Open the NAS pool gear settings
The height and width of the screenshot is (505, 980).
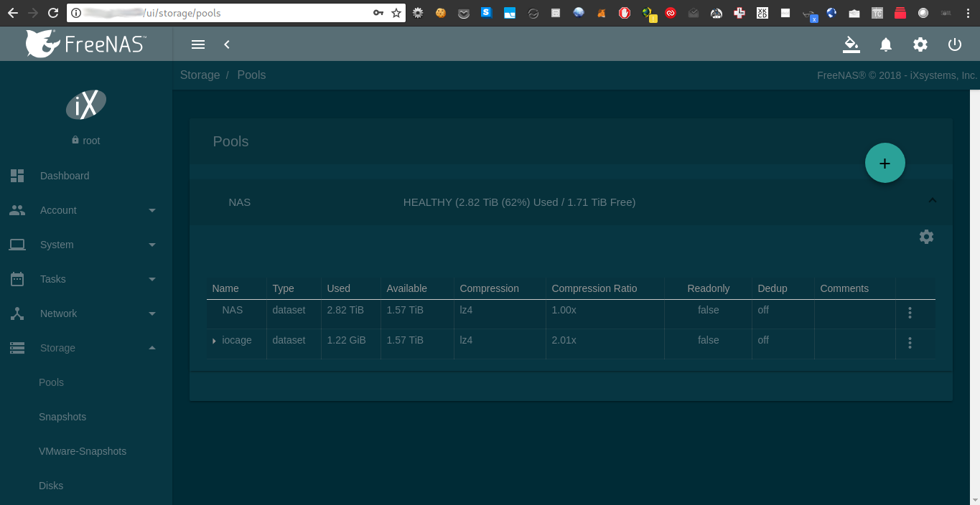click(926, 237)
